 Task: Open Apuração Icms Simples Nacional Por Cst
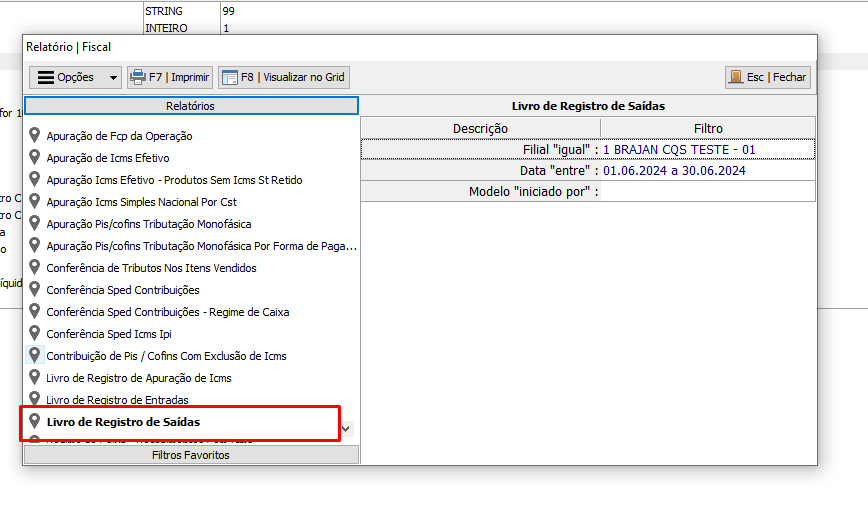coord(141,202)
